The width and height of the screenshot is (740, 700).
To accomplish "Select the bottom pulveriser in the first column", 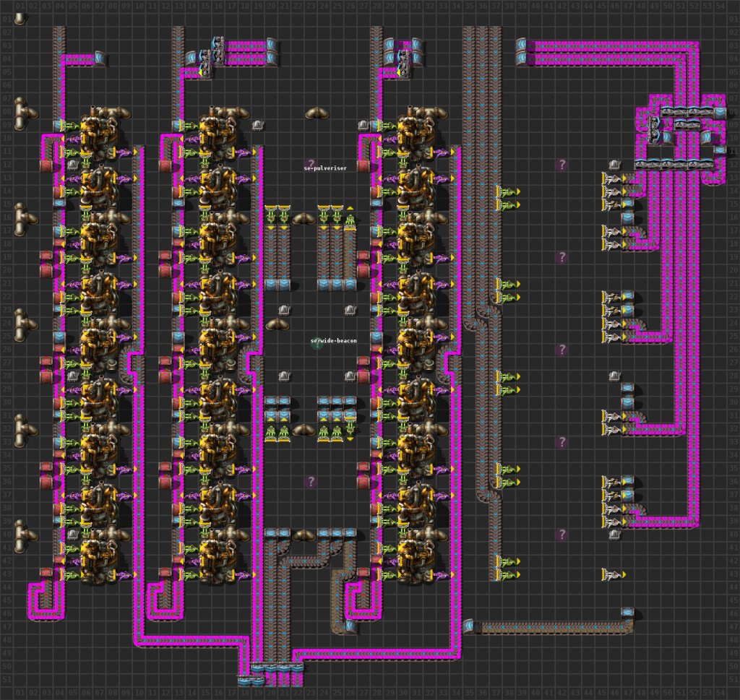I will (98, 556).
